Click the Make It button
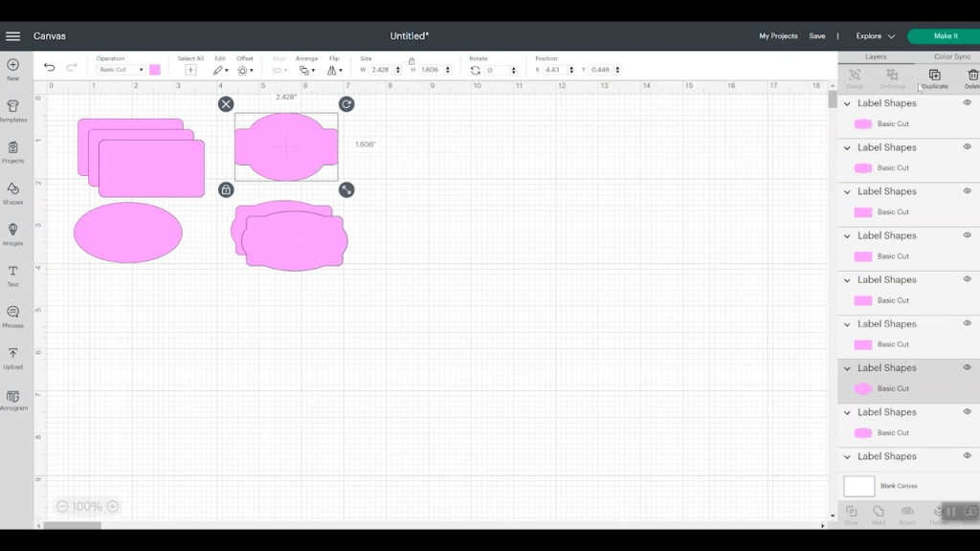The image size is (980, 551). tap(944, 36)
